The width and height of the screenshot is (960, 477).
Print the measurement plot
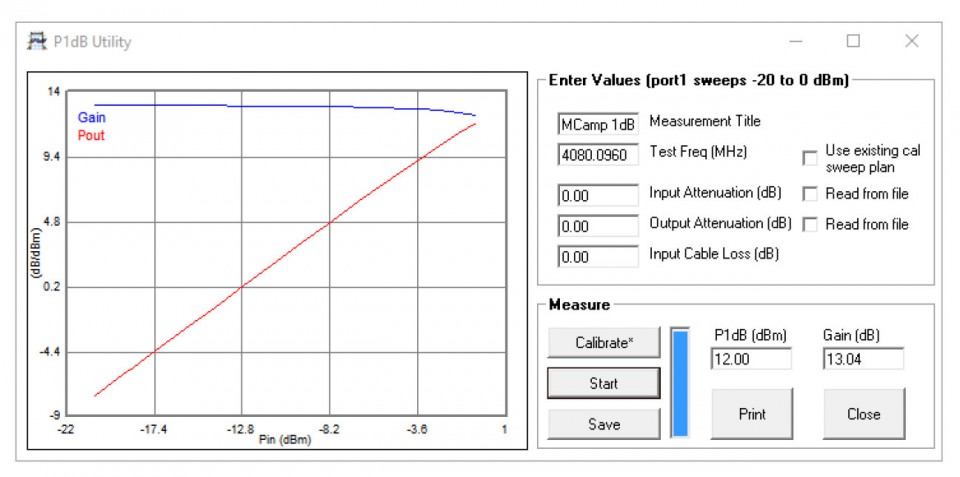tap(751, 414)
